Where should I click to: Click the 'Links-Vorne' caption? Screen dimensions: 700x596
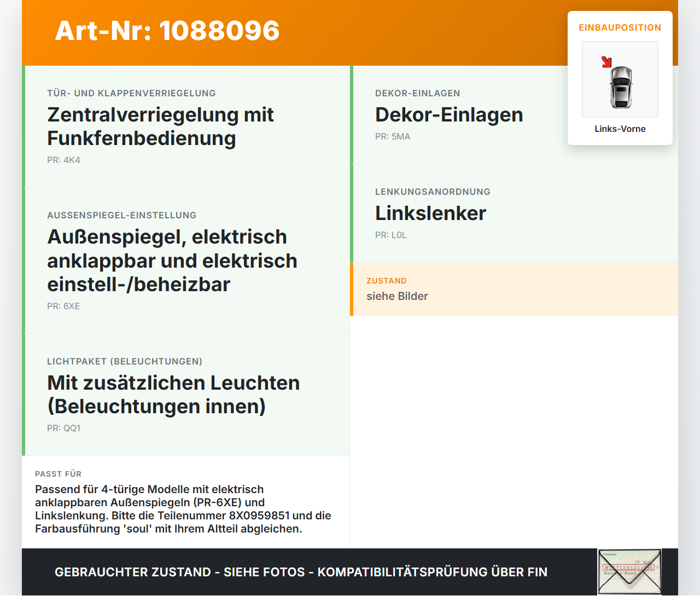(620, 129)
